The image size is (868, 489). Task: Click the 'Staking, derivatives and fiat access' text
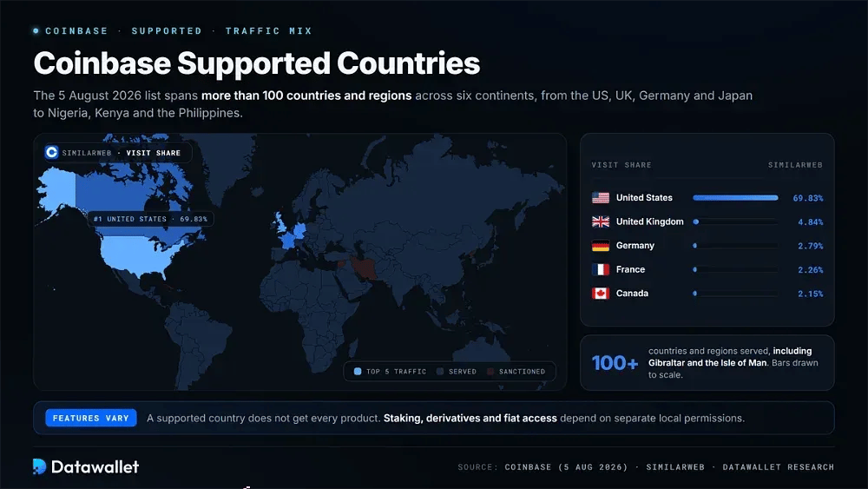click(470, 418)
